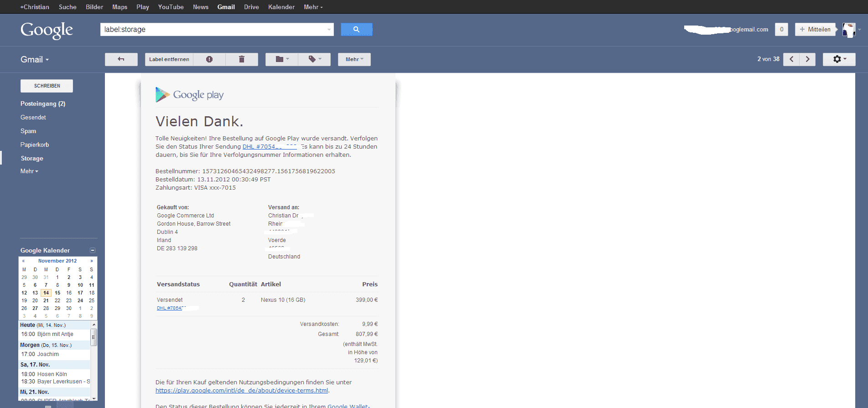Click the Mitteilen share button
This screenshot has width=868, height=408.
[x=816, y=29]
